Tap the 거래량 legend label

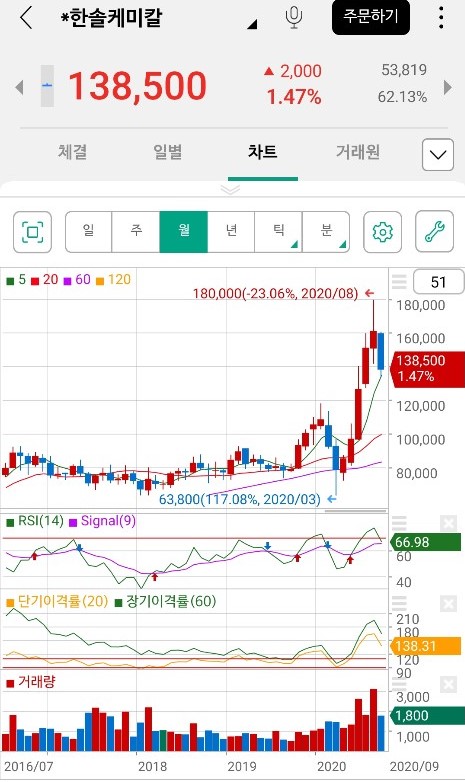31,682
